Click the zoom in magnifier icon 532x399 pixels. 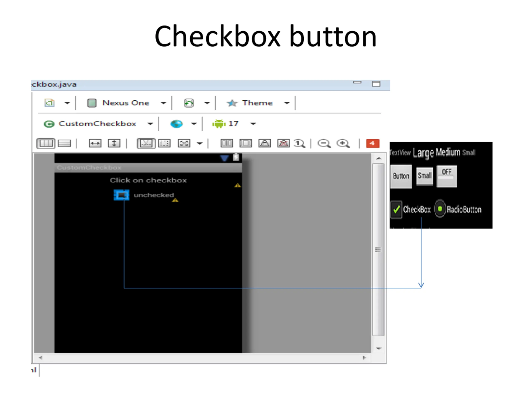coord(343,144)
